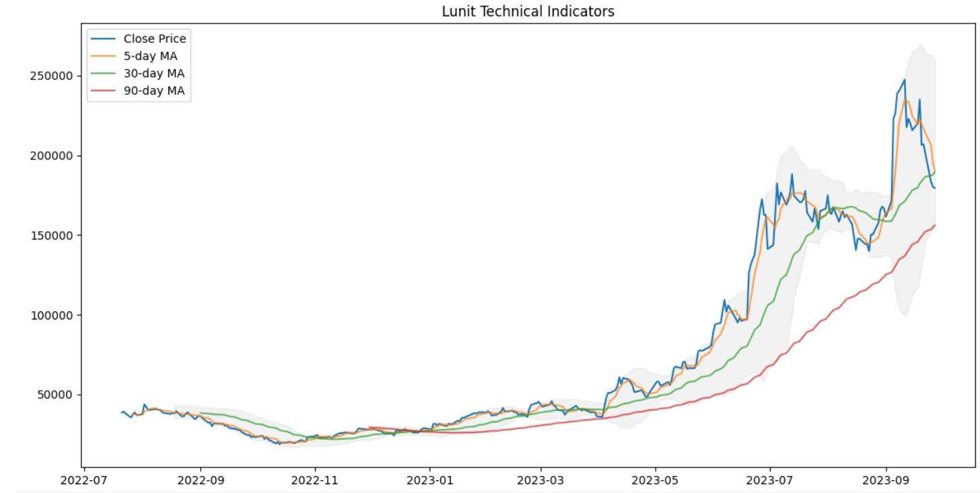Click the right end of the red 90-day MA line

tap(934, 225)
